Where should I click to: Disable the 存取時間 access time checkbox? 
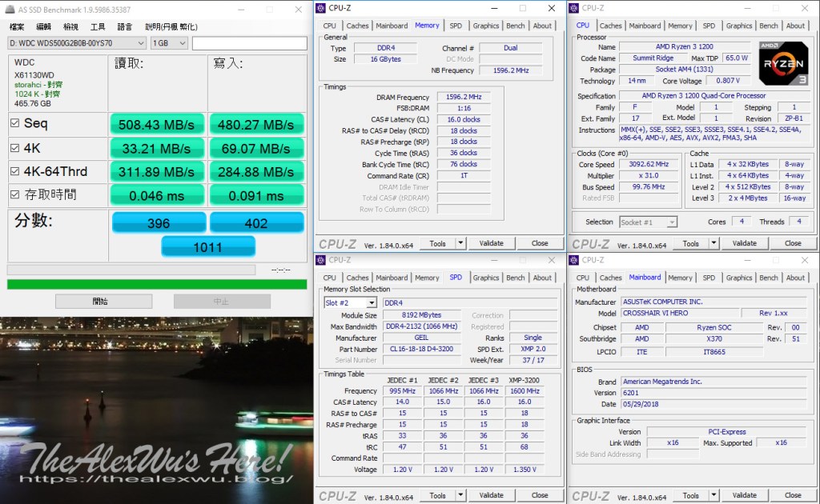pos(15,194)
